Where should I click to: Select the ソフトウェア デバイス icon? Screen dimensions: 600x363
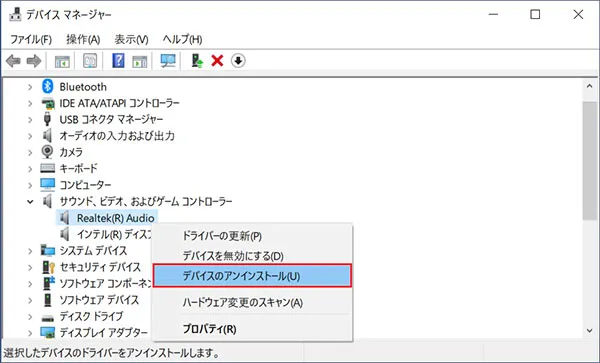pos(47,300)
